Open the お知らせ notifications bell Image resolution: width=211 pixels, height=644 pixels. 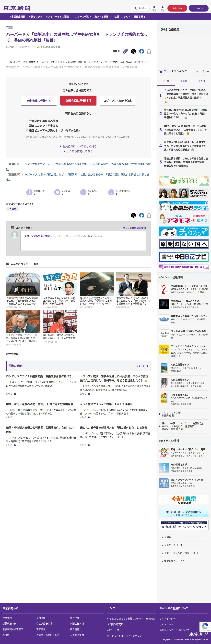click(140, 8)
